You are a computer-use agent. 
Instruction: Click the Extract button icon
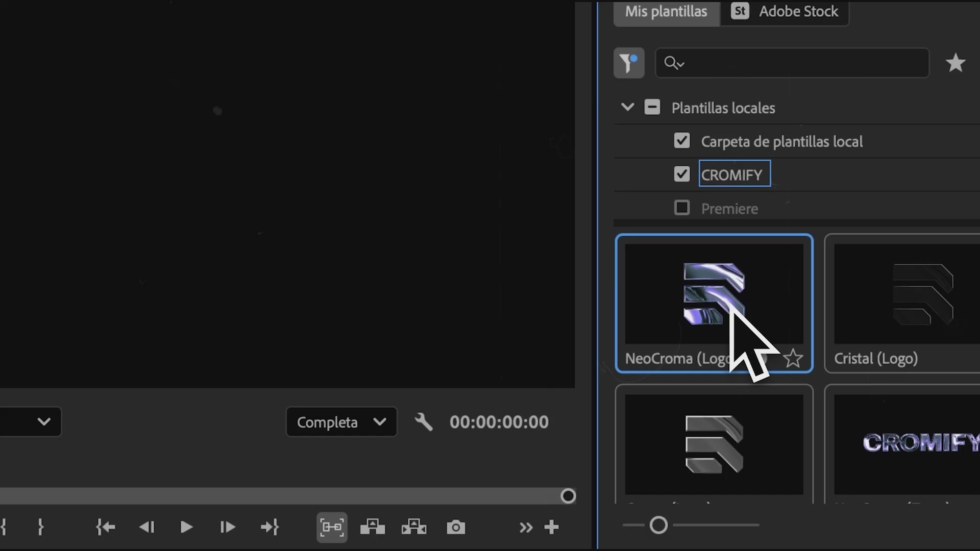tap(413, 527)
